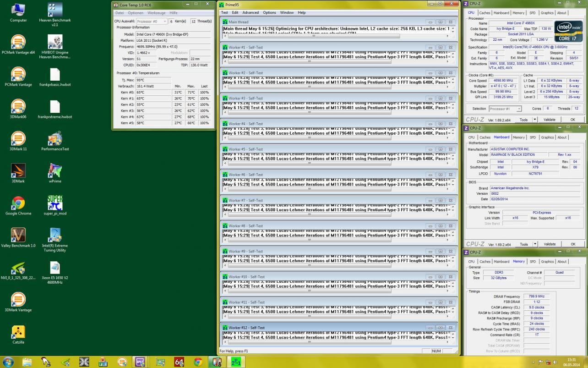Select the PerformanceTest desktop shortcut

[54, 141]
